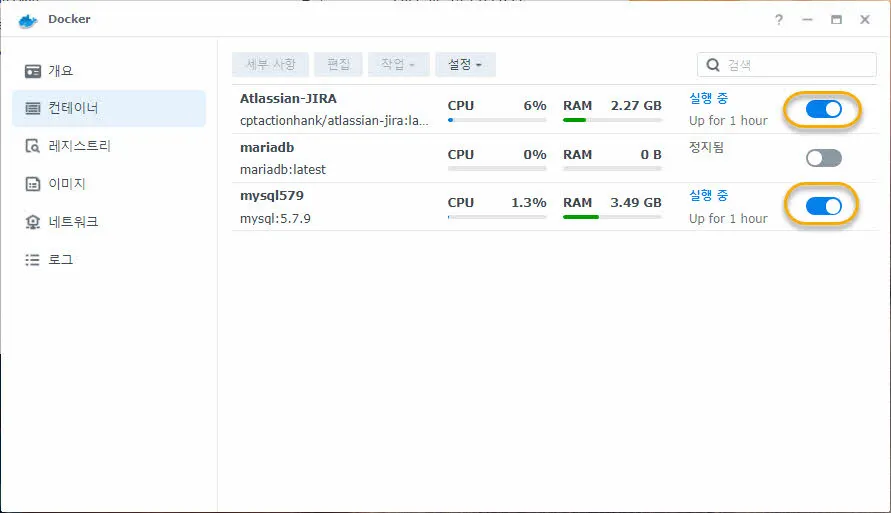Turn on the mariadb container switch

click(x=823, y=158)
